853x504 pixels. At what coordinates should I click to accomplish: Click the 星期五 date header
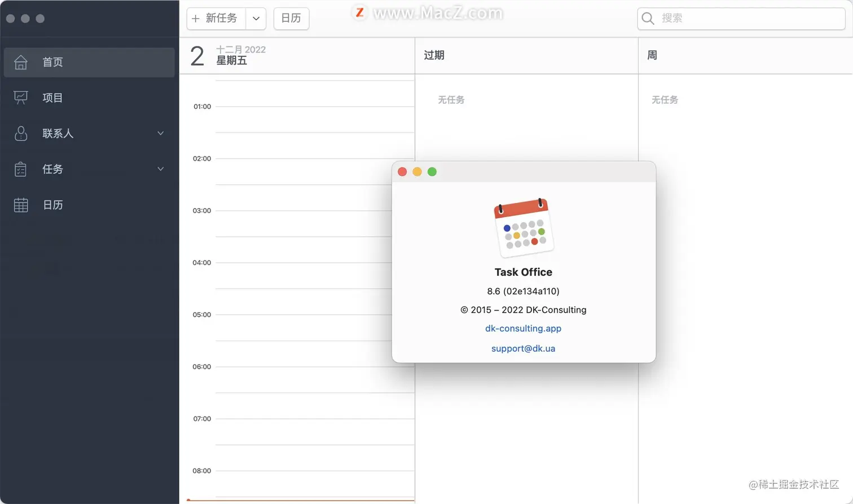pyautogui.click(x=232, y=60)
